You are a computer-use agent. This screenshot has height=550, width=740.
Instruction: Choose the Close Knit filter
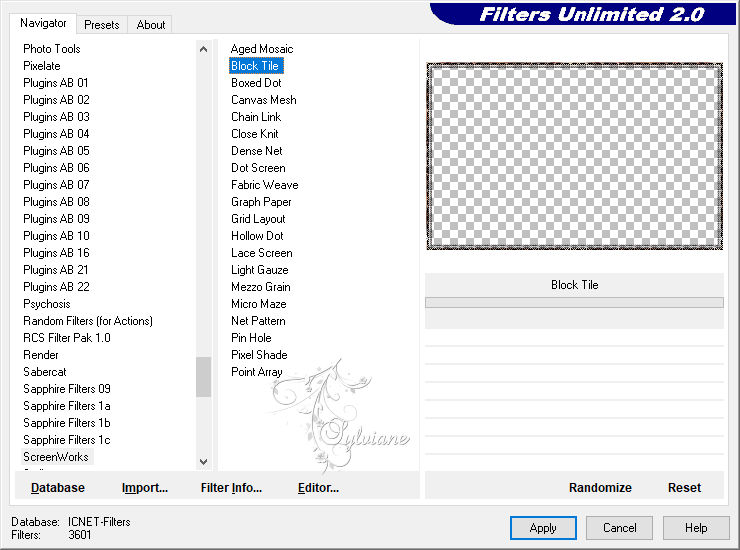(x=254, y=134)
